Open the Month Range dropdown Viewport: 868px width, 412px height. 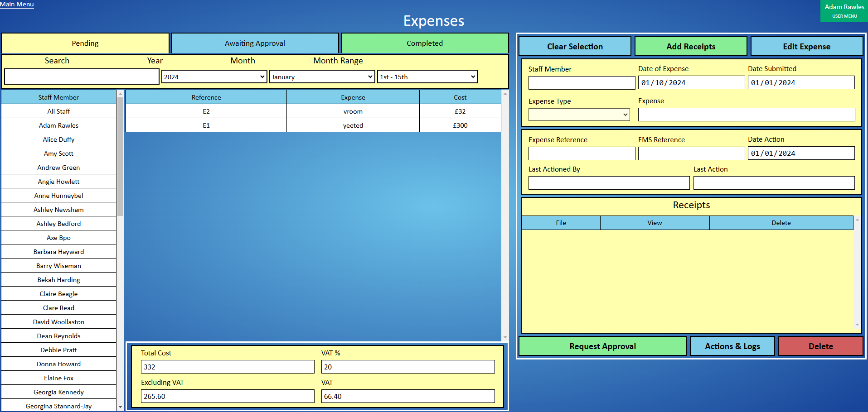[427, 77]
